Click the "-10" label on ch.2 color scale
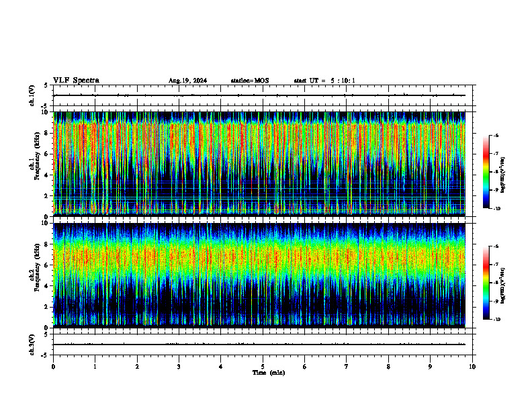This screenshot has width=532, height=411. [497, 320]
